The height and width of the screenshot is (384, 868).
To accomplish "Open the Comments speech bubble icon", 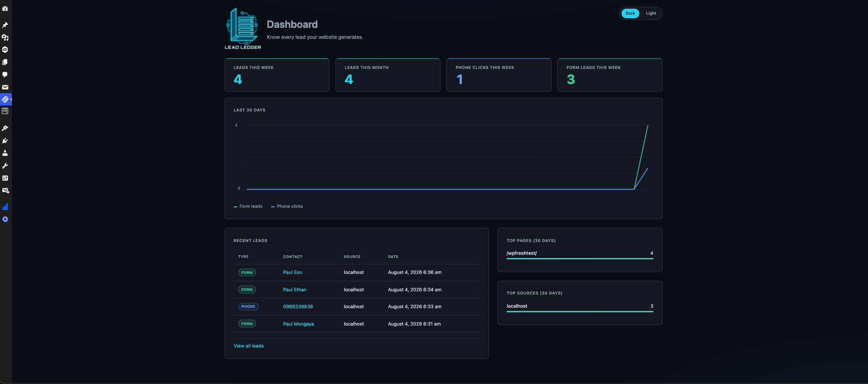I will [x=5, y=74].
